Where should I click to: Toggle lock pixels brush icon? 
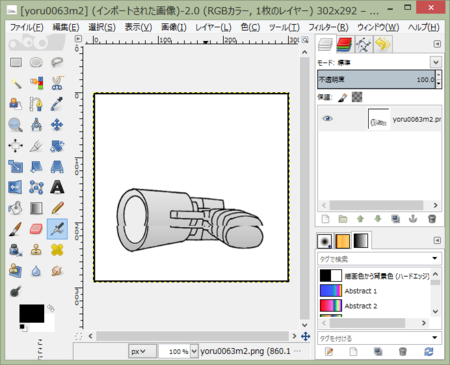[x=343, y=97]
